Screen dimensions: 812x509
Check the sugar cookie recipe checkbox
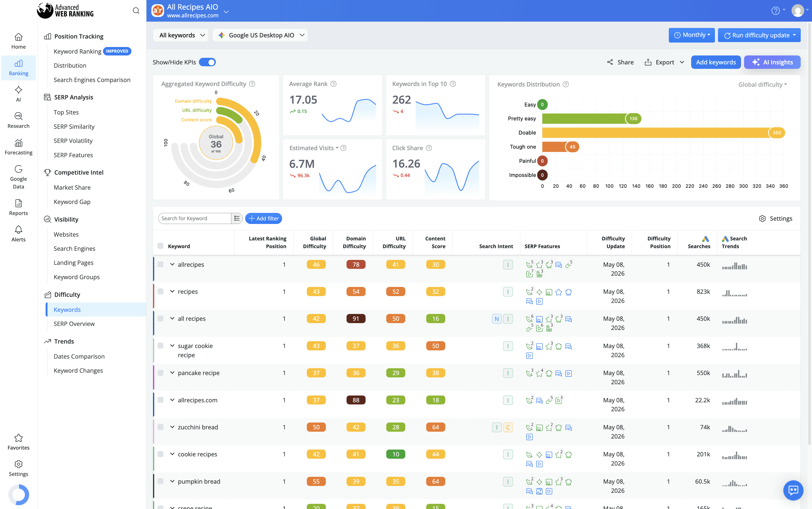coord(161,346)
